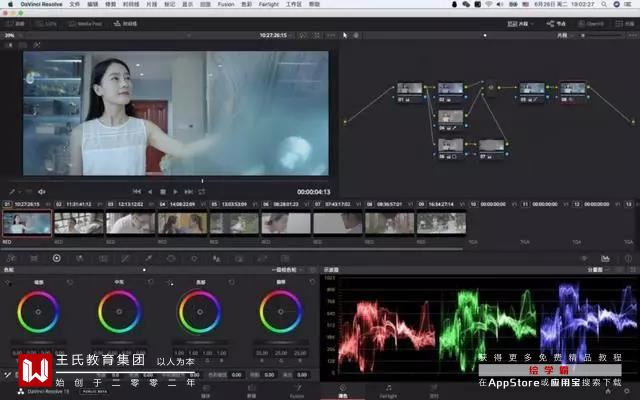Image resolution: width=640 pixels, height=400 pixels.
Task: Open node editor clip mode dropdown
Action: (x=565, y=36)
